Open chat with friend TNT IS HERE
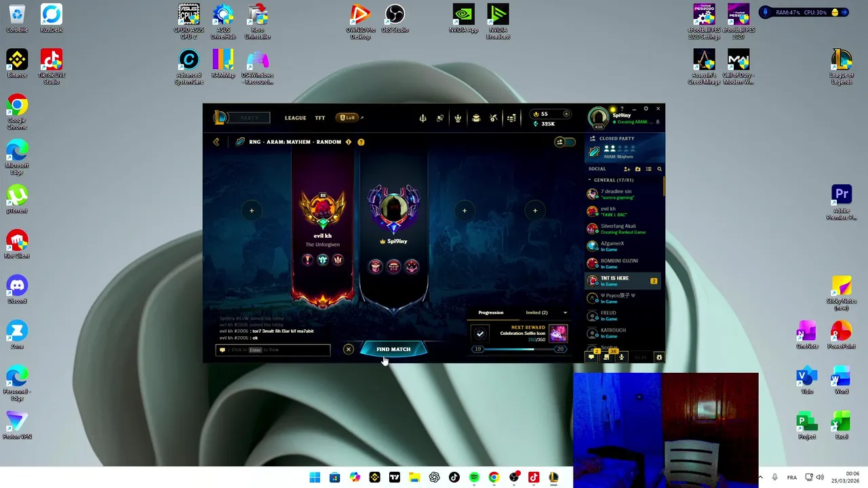 coord(623,281)
